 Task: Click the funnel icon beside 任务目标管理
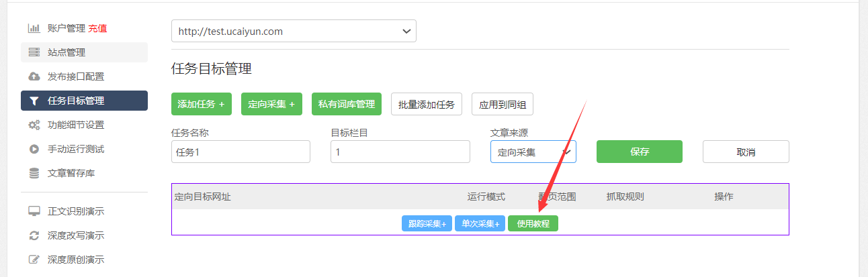click(x=34, y=101)
